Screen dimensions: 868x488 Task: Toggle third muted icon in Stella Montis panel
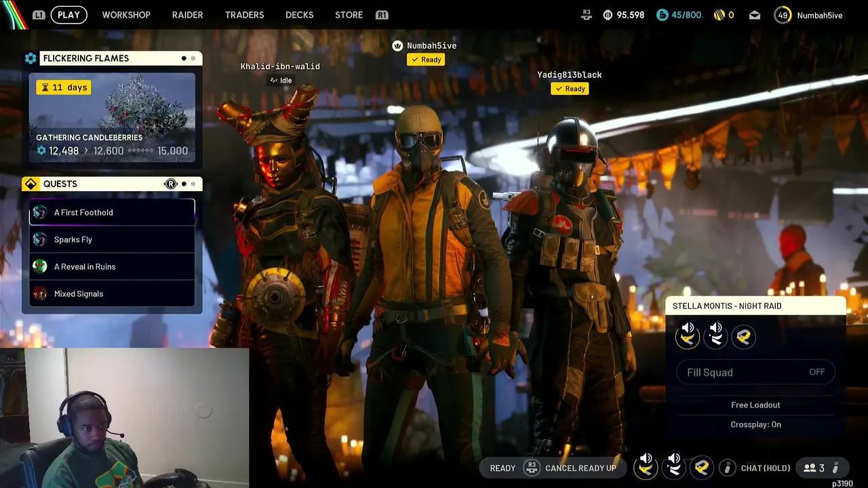click(743, 336)
